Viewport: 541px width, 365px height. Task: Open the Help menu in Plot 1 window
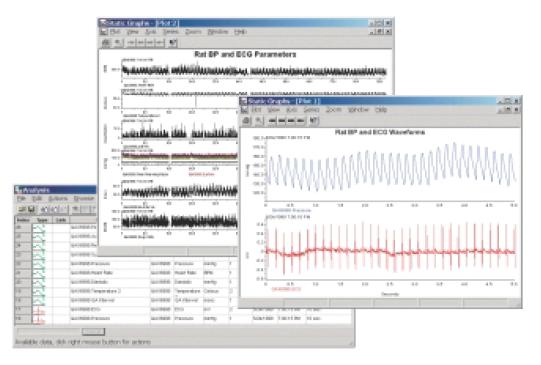[381, 110]
